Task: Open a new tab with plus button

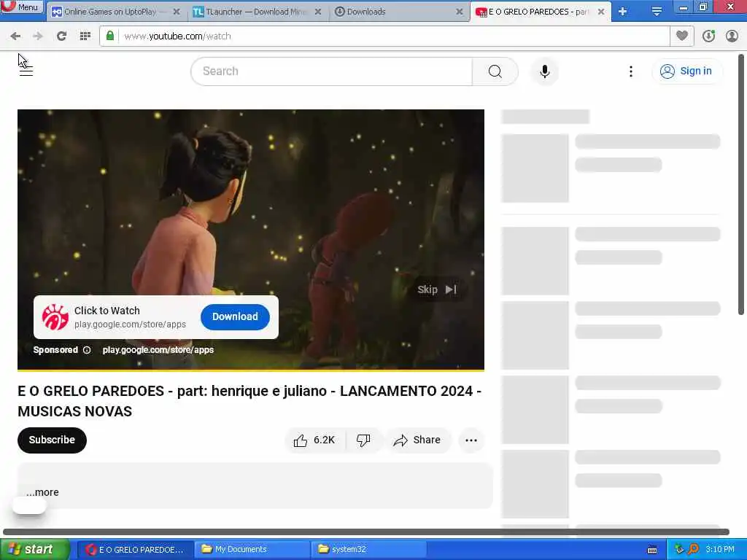Action: click(623, 12)
